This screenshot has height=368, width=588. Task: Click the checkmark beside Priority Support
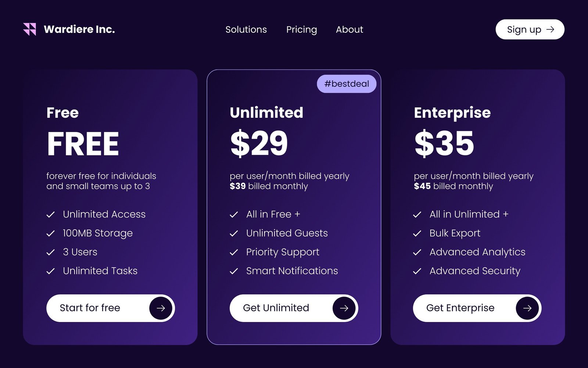[x=234, y=252]
